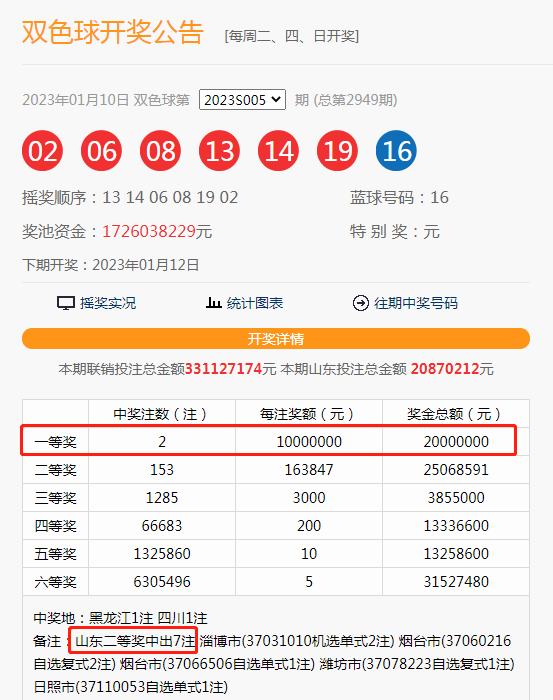Select blue ball number 16
This screenshot has height=700, width=553.
396,150
